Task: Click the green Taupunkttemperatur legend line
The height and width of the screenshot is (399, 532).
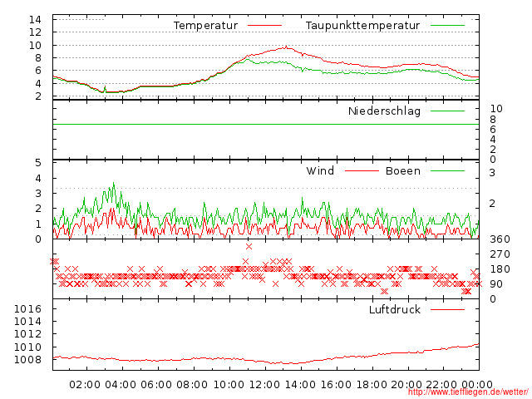Action: 447,26
